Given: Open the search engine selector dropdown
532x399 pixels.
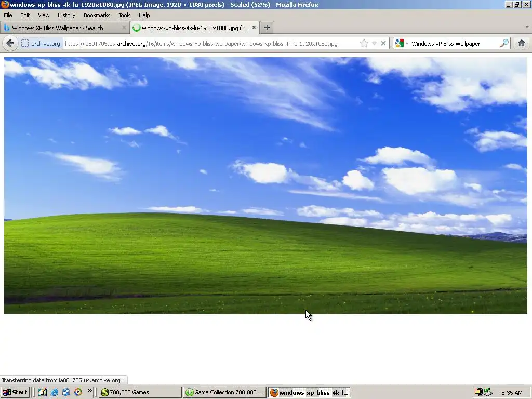Looking at the screenshot, I should pos(402,44).
